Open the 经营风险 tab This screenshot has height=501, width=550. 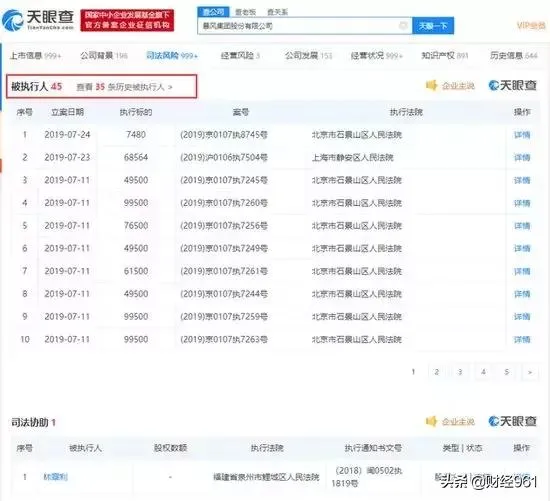coord(240,55)
